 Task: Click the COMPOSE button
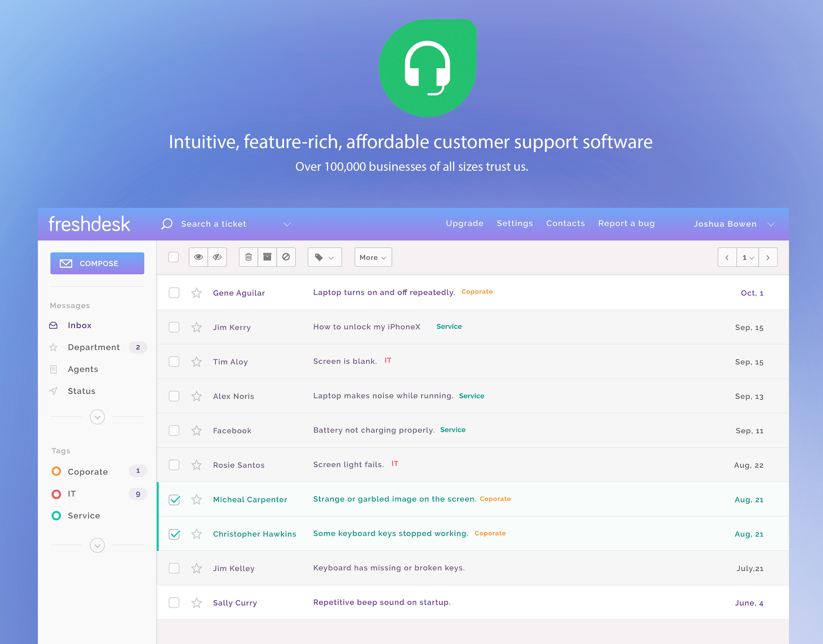[x=97, y=263]
